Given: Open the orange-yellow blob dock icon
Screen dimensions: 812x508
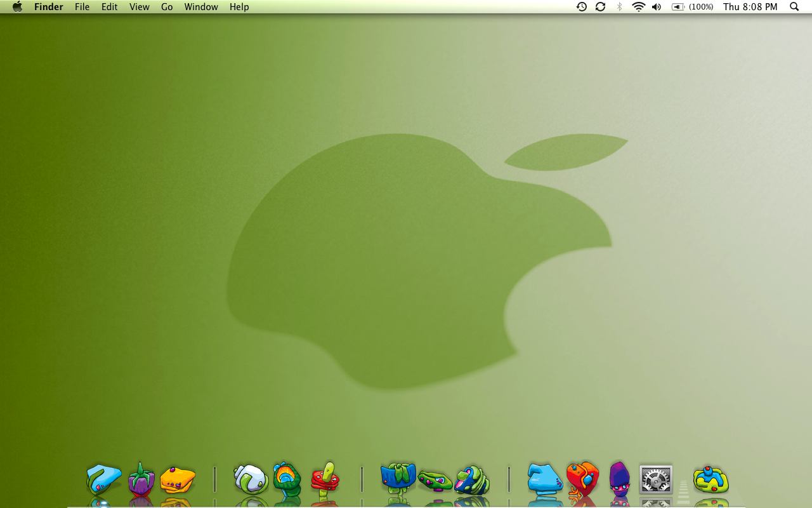Looking at the screenshot, I should [x=178, y=480].
